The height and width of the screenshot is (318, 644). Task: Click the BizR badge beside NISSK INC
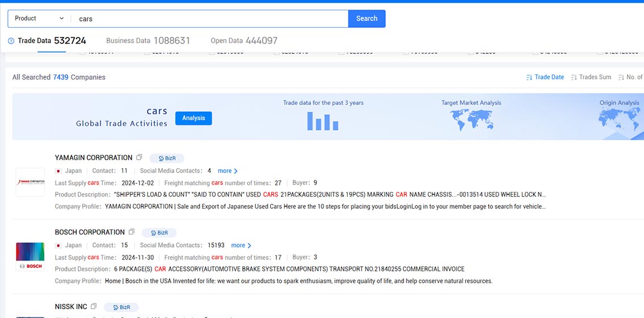click(121, 307)
